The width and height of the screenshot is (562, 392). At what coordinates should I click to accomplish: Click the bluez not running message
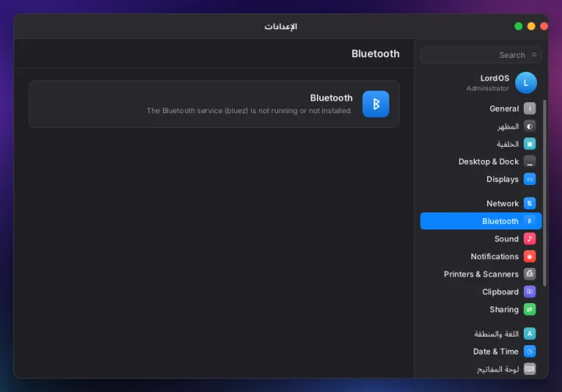(x=250, y=110)
